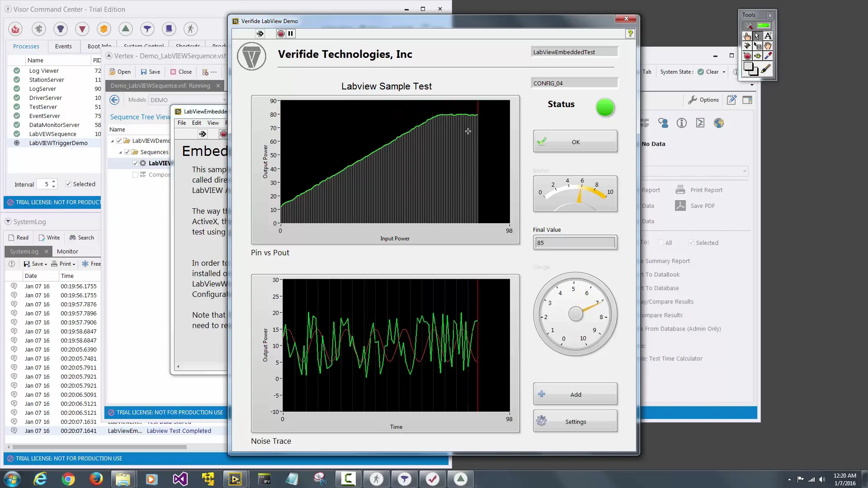The width and height of the screenshot is (868, 488).
Task: Collapse the LabVIEWDemo tree node
Action: [112, 141]
